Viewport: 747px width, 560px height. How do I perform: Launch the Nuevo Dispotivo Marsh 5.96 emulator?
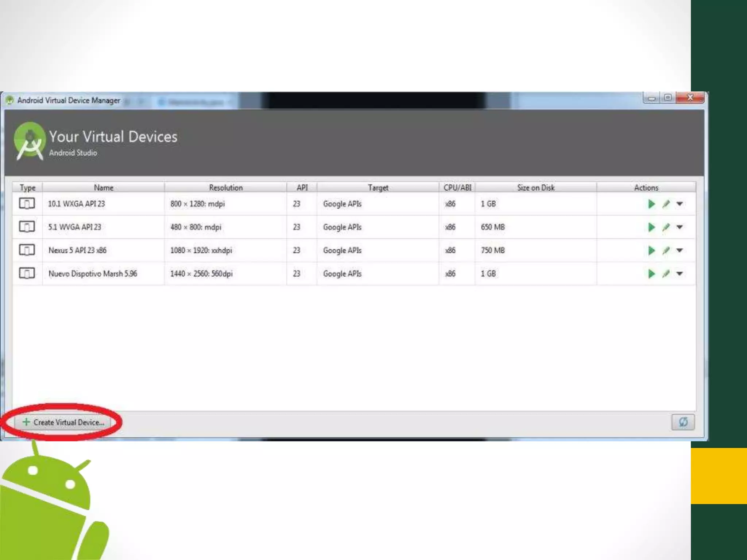coord(651,274)
